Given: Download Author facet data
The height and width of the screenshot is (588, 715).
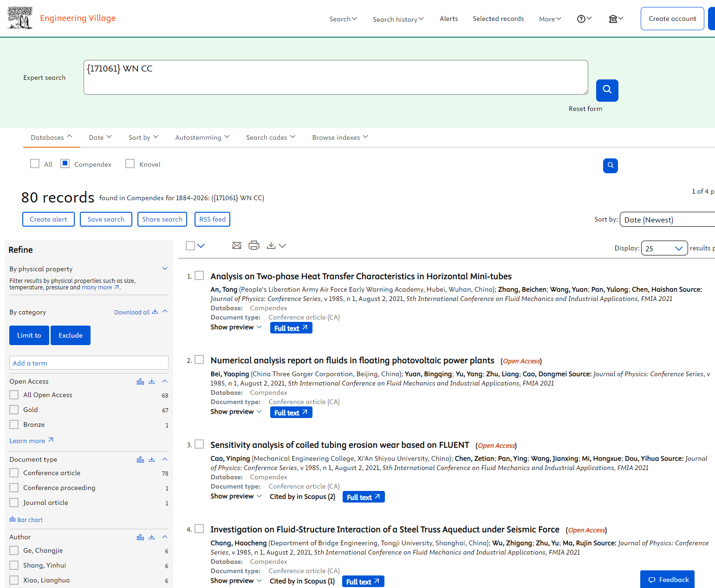Looking at the screenshot, I should [152, 537].
